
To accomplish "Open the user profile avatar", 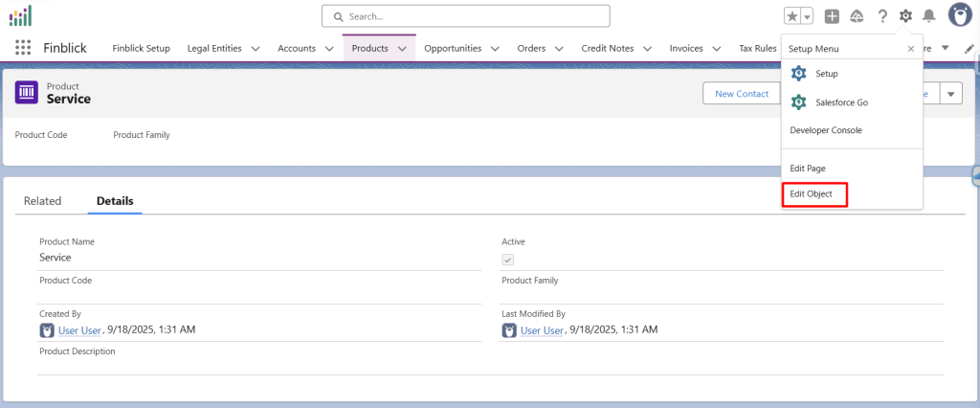I will [x=961, y=15].
